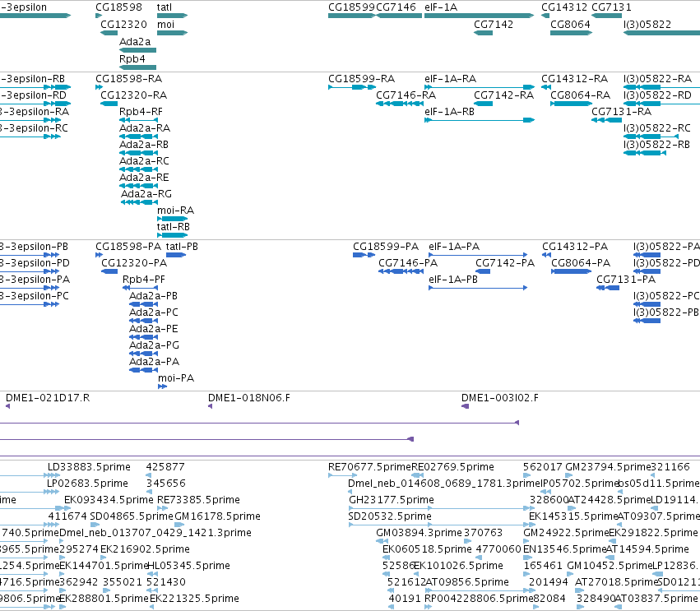Select the Rpb4-PF protein label
This screenshot has width=700, height=611.
[144, 280]
